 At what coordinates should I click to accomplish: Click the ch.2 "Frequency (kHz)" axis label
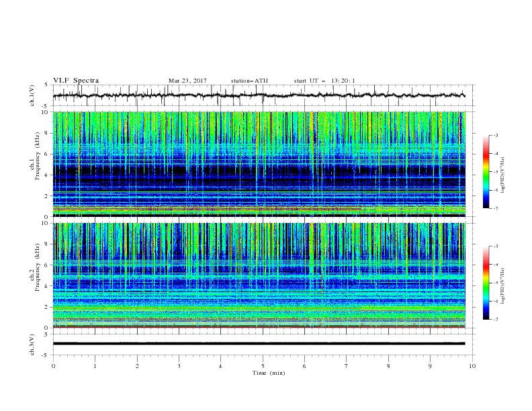click(x=37, y=267)
